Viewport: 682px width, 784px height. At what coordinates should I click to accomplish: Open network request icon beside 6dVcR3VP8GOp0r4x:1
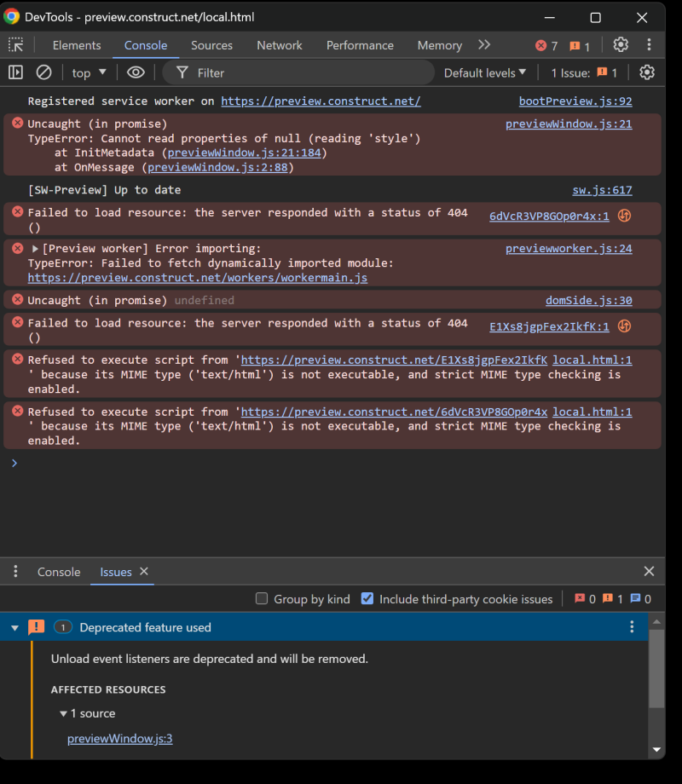click(x=624, y=216)
